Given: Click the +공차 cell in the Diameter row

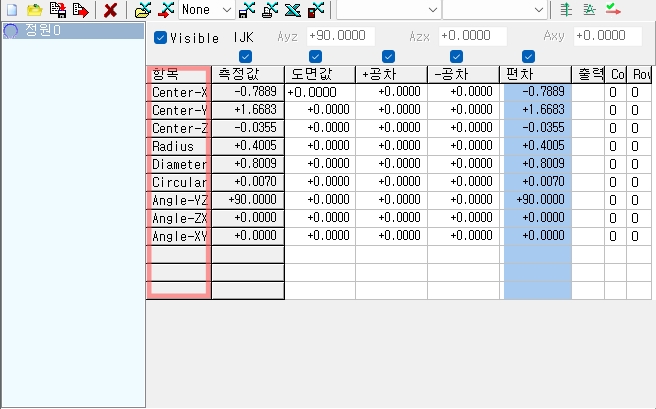Looking at the screenshot, I should (392, 164).
